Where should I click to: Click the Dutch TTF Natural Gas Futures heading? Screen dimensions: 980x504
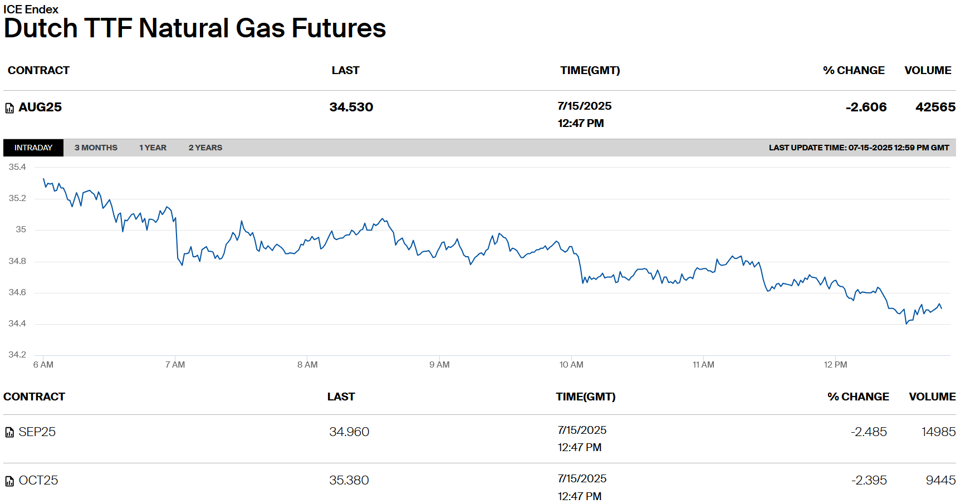coord(195,28)
